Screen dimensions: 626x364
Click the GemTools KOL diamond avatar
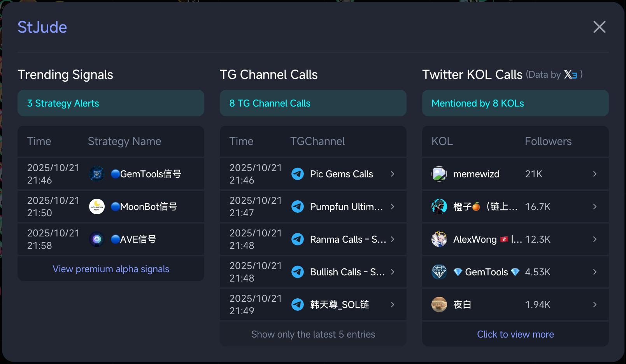[x=439, y=272]
